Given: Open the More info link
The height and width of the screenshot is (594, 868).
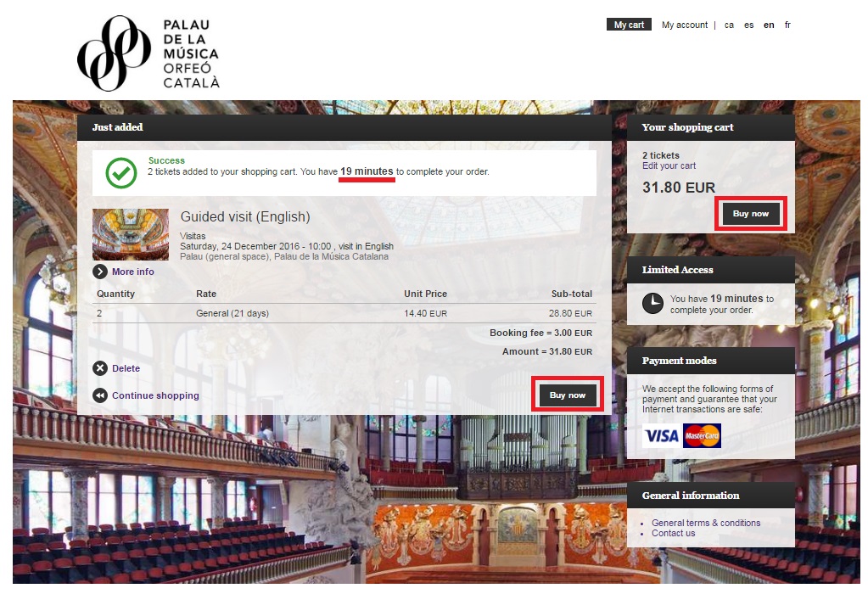Looking at the screenshot, I should pyautogui.click(x=133, y=272).
